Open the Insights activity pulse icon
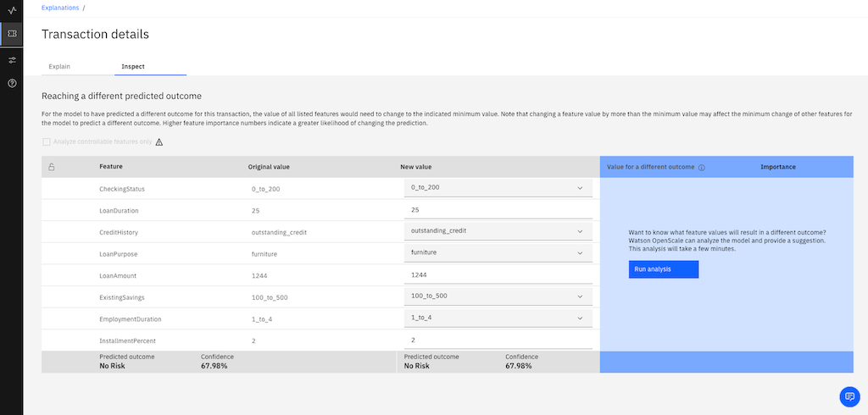This screenshot has height=415, width=868. [12, 10]
